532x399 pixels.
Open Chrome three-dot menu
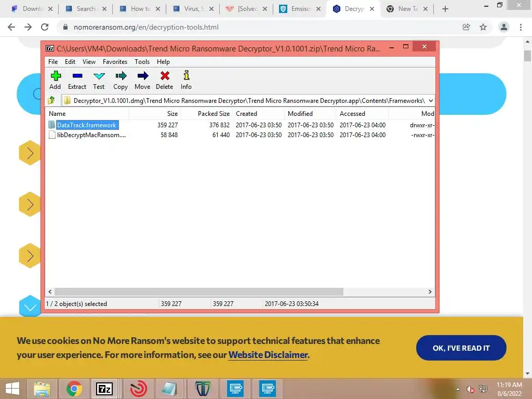pyautogui.click(x=521, y=27)
